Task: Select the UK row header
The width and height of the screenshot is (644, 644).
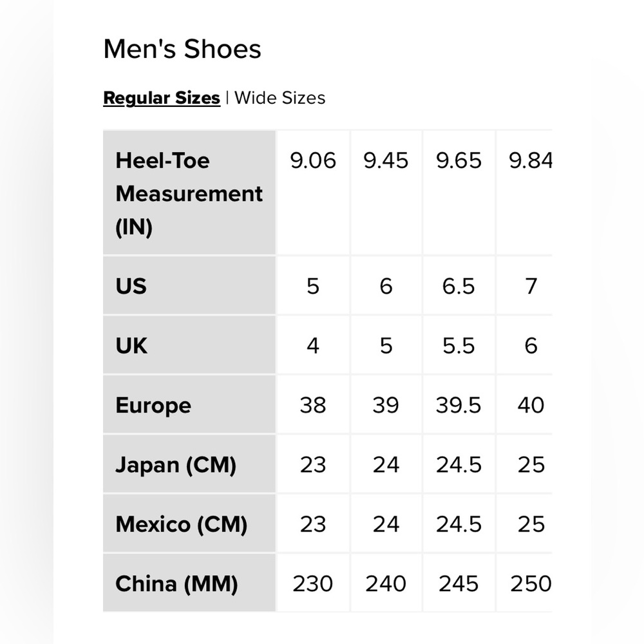Action: point(189,345)
